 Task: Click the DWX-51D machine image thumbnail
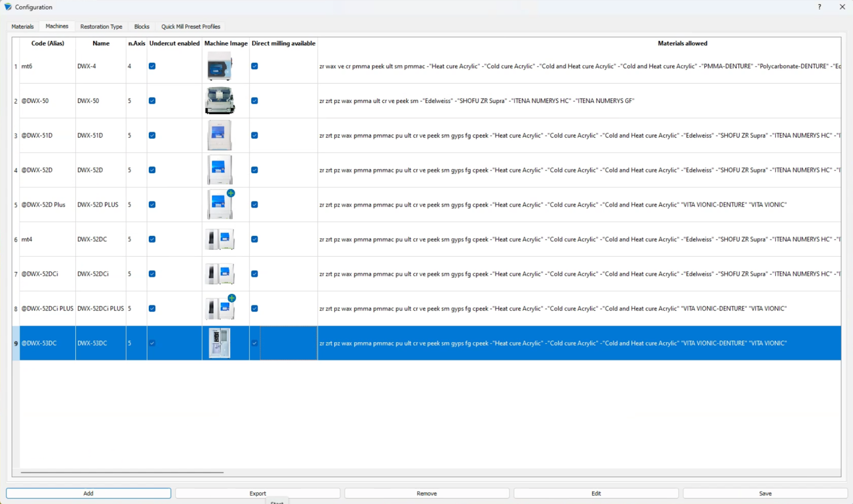(x=219, y=135)
